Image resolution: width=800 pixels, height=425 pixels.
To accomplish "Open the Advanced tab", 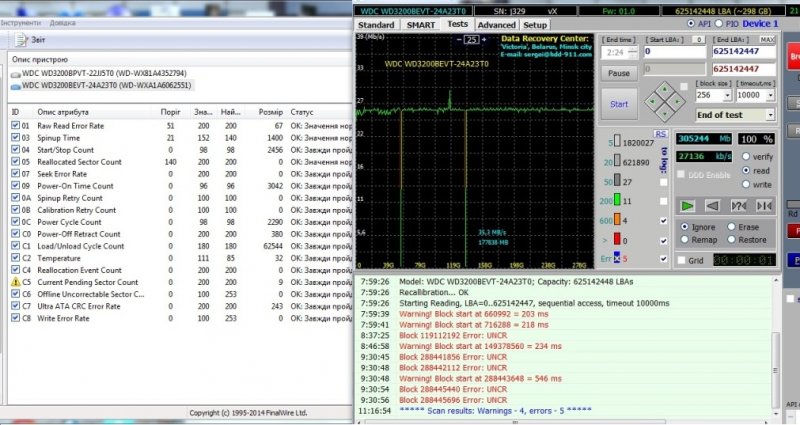I will [x=496, y=24].
